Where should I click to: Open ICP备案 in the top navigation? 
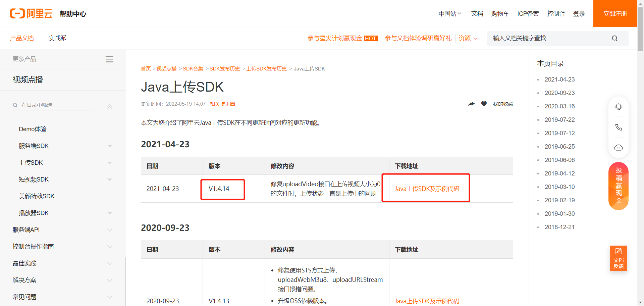[528, 14]
